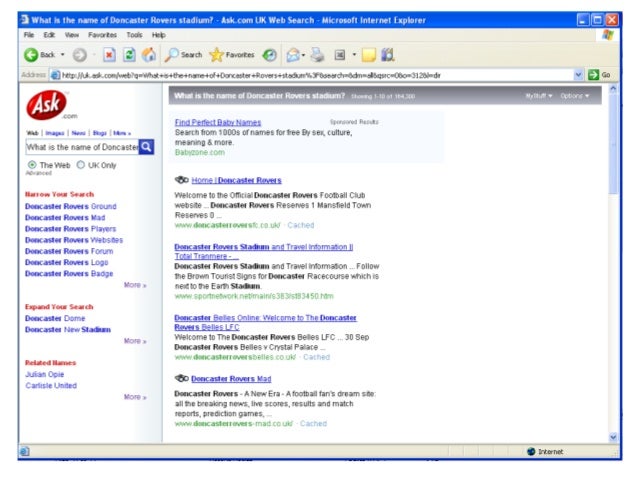Select 'UK Only' radio button
This screenshot has height=479, width=638.
click(x=81, y=165)
